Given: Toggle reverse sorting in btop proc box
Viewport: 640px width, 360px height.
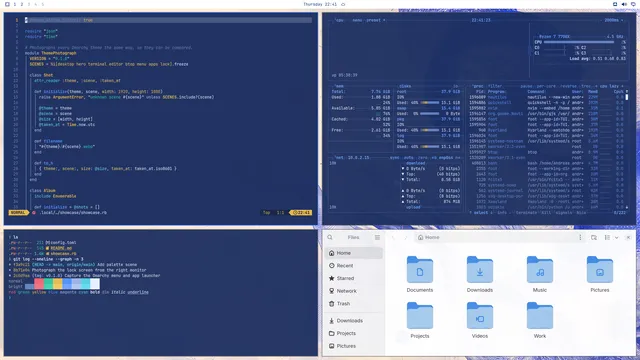Looking at the screenshot, I should click(x=569, y=86).
